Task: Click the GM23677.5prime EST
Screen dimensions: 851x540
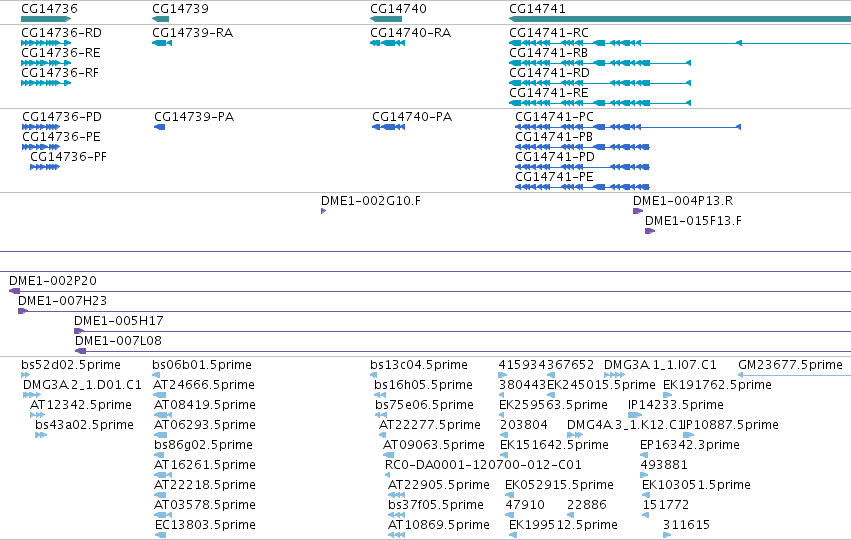Action: (x=790, y=365)
